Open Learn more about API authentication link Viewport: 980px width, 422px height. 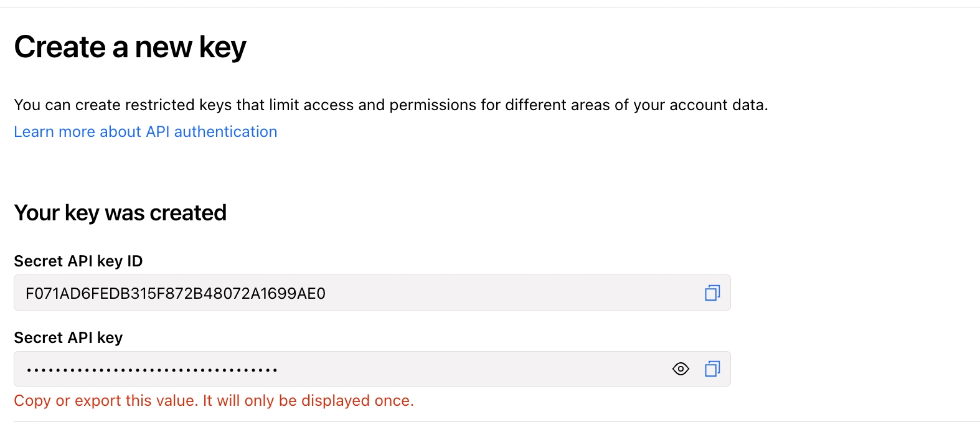point(146,132)
